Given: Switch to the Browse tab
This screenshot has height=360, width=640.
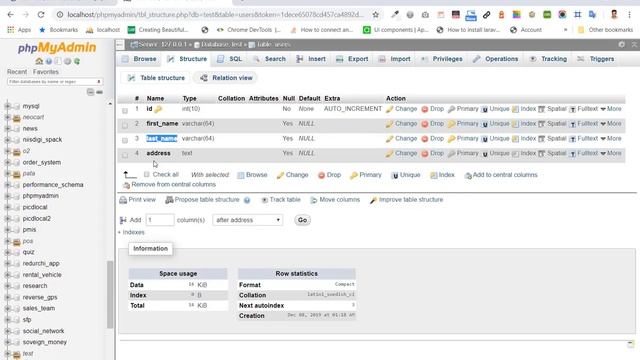Looking at the screenshot, I should [140, 59].
